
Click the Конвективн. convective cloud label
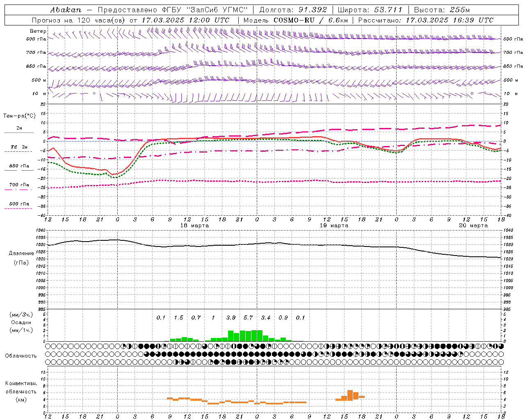coord(21,383)
